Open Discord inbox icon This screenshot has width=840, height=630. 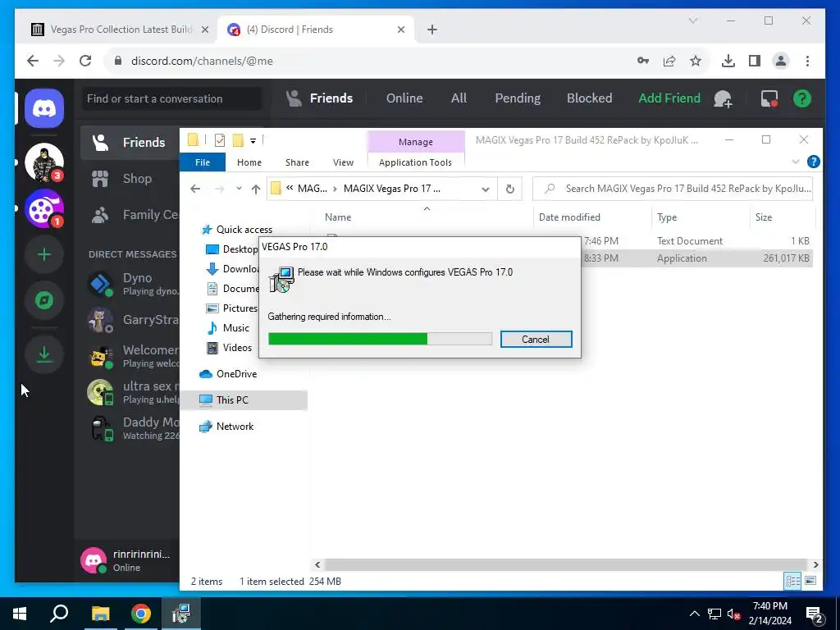(x=769, y=98)
